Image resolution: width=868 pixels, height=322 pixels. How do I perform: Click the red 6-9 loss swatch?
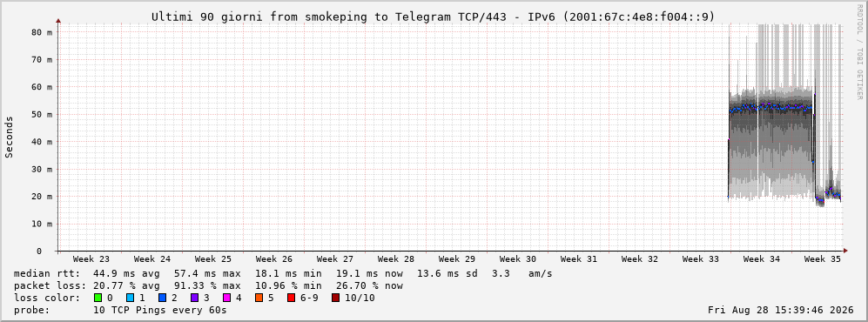coord(291,299)
